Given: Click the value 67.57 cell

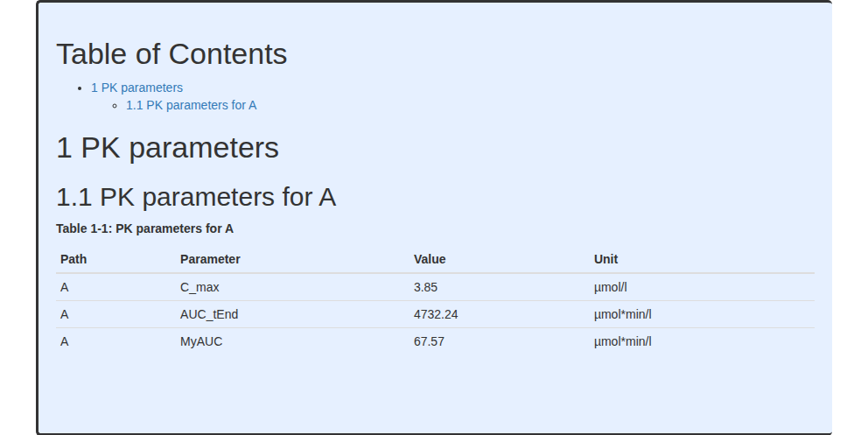Looking at the screenshot, I should click(429, 341).
